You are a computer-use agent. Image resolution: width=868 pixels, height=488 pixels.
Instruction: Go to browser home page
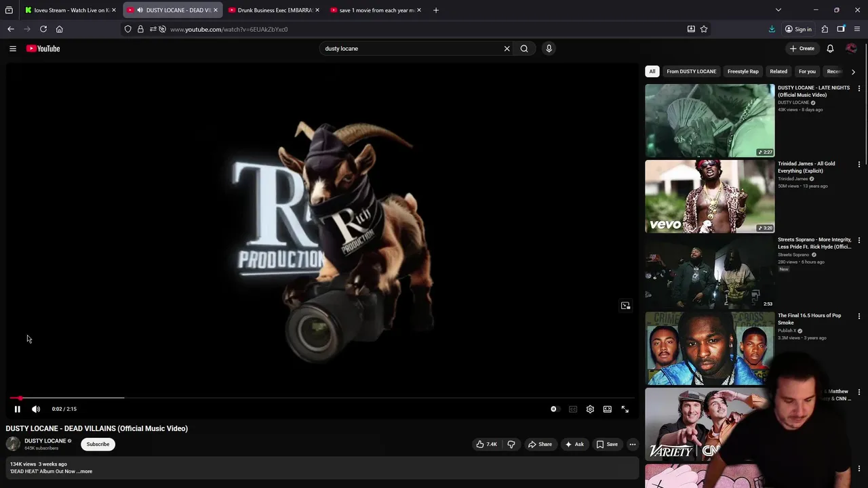pos(60,29)
